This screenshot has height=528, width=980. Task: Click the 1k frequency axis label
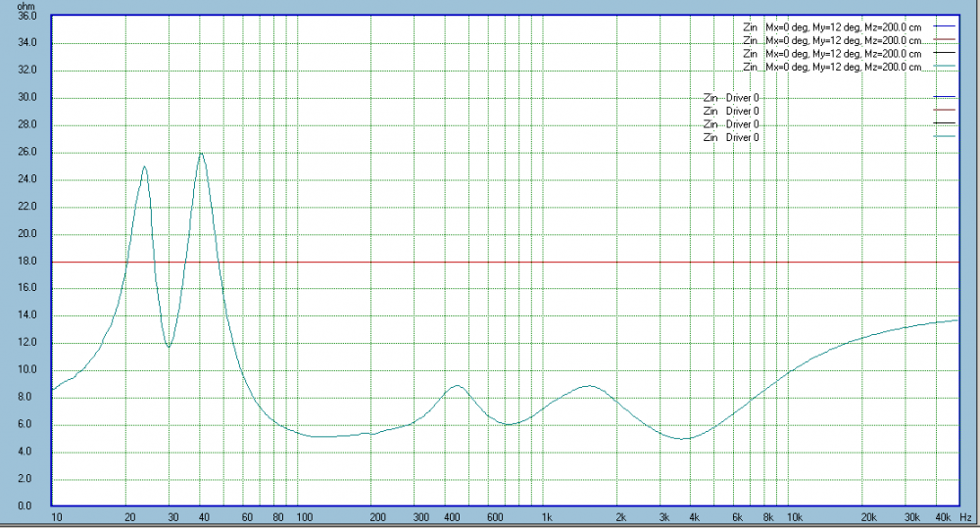pyautogui.click(x=547, y=517)
